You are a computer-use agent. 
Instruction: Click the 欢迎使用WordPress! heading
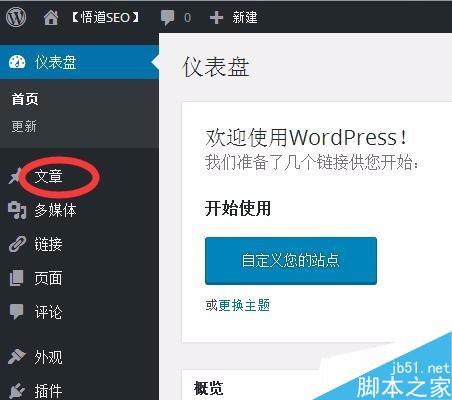[306, 137]
